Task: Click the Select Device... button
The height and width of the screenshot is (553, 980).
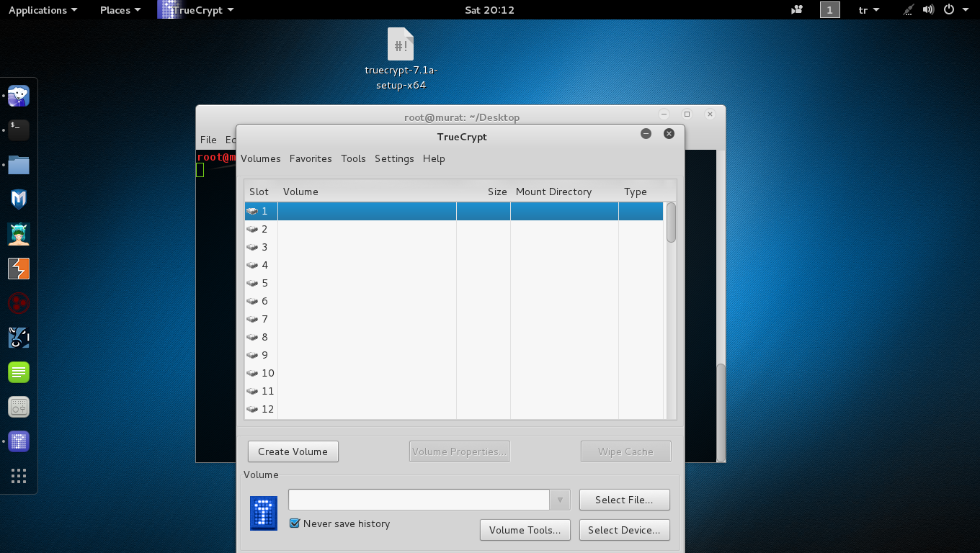Action: pos(624,530)
